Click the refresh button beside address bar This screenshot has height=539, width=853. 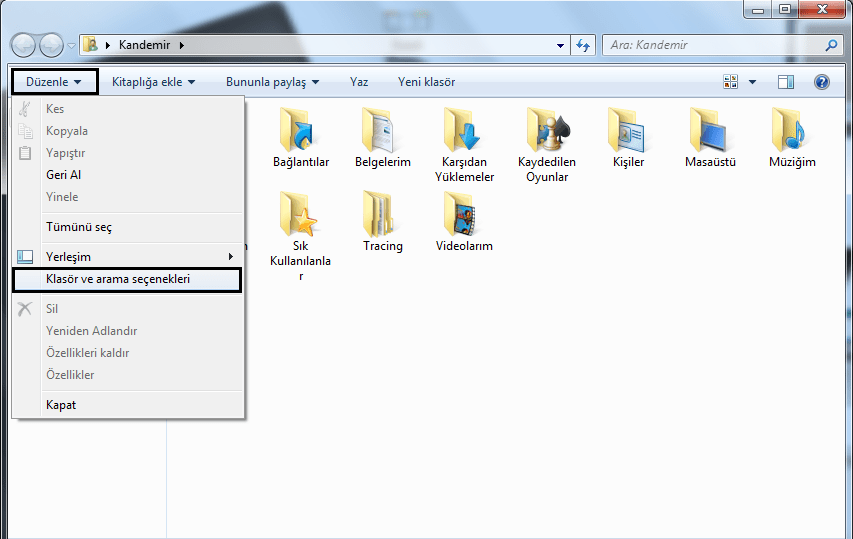583,45
